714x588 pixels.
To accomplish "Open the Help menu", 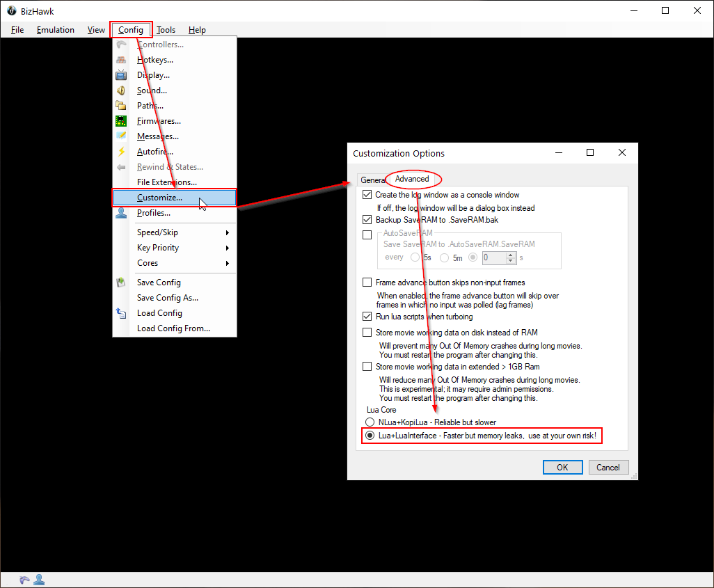I will 197,30.
